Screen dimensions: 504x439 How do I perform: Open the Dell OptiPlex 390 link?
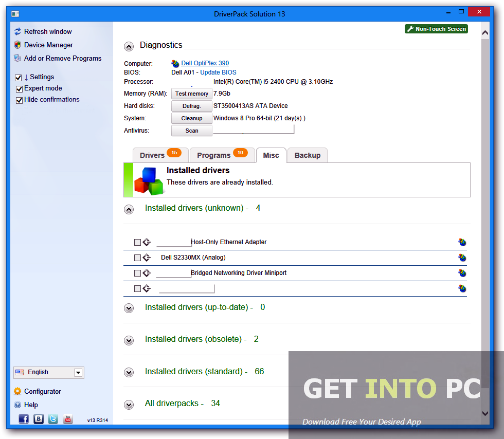[205, 63]
